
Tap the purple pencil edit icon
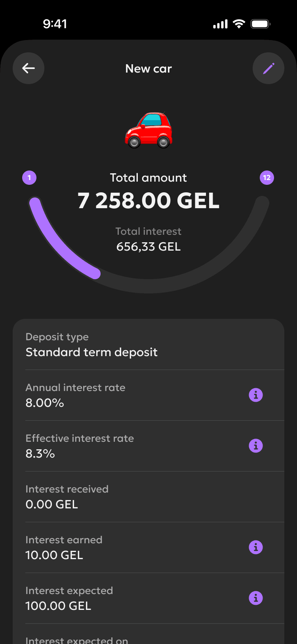click(x=268, y=68)
